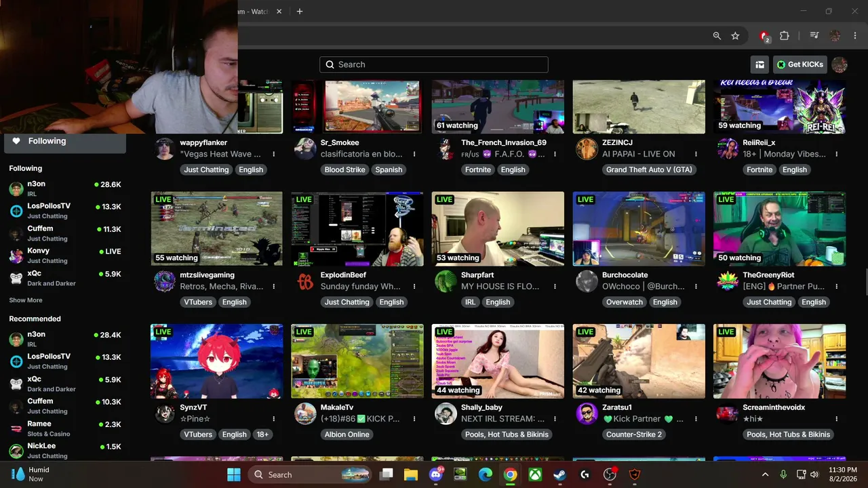Open Cuffem in the Recommended list
868x488 pixels.
[x=65, y=405]
